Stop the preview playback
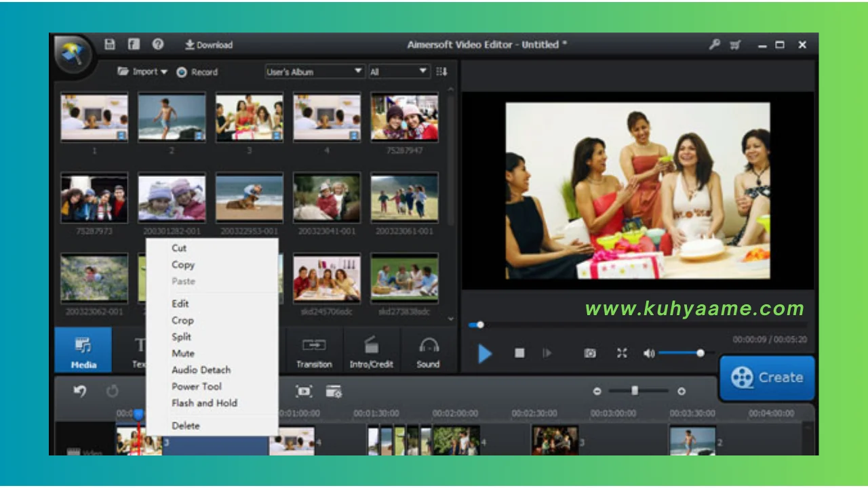The height and width of the screenshot is (488, 868). coord(519,353)
